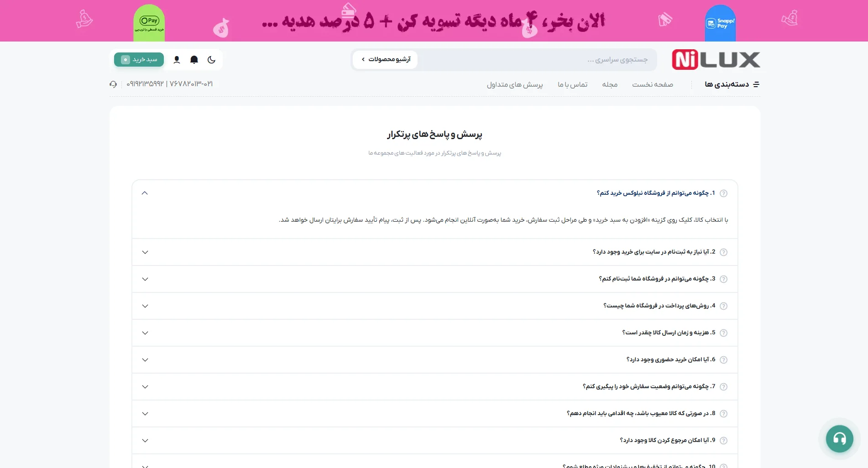Click the pink promotional banner text
The height and width of the screenshot is (468, 868).
(434, 21)
